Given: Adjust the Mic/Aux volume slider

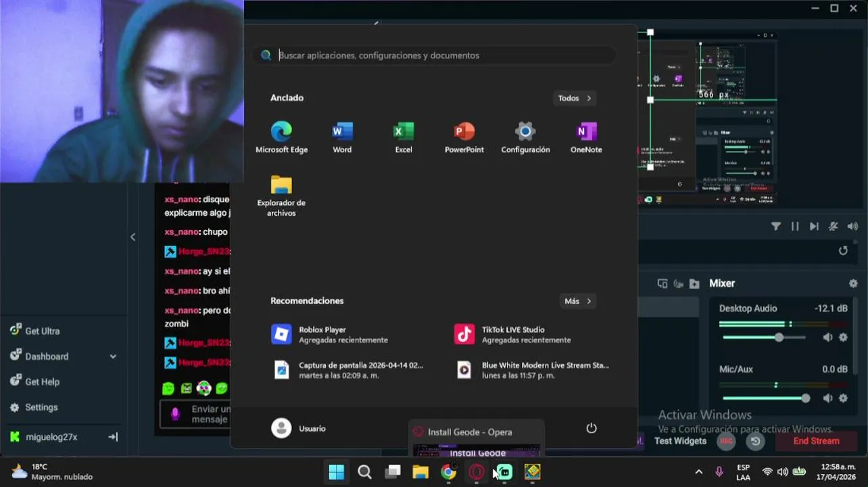Looking at the screenshot, I should pyautogui.click(x=766, y=398).
